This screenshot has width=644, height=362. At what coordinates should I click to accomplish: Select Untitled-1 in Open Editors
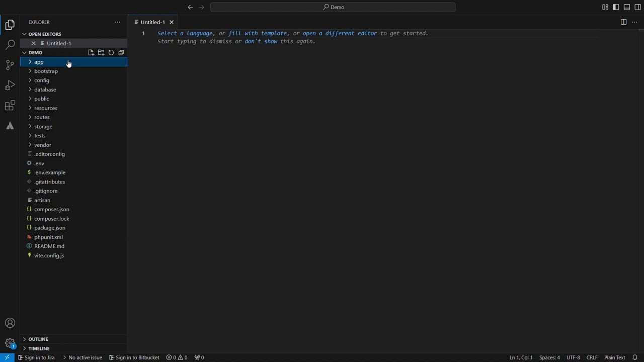coord(73,43)
